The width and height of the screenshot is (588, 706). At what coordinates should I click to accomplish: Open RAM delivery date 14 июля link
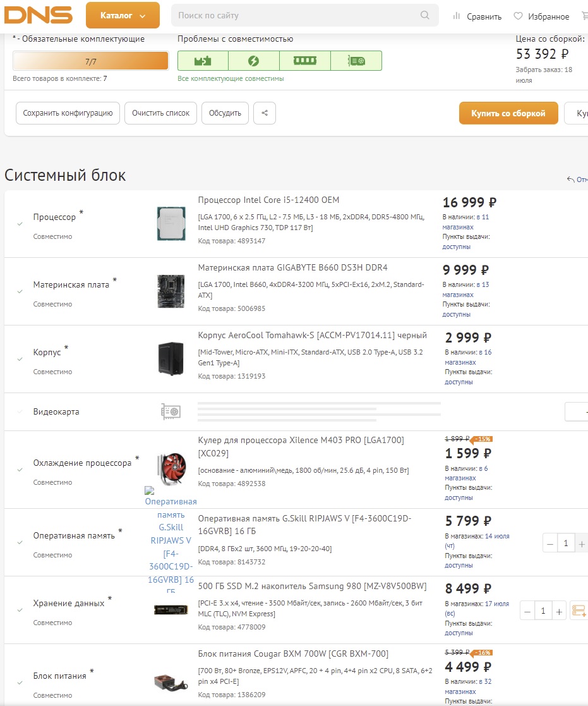pos(477,541)
